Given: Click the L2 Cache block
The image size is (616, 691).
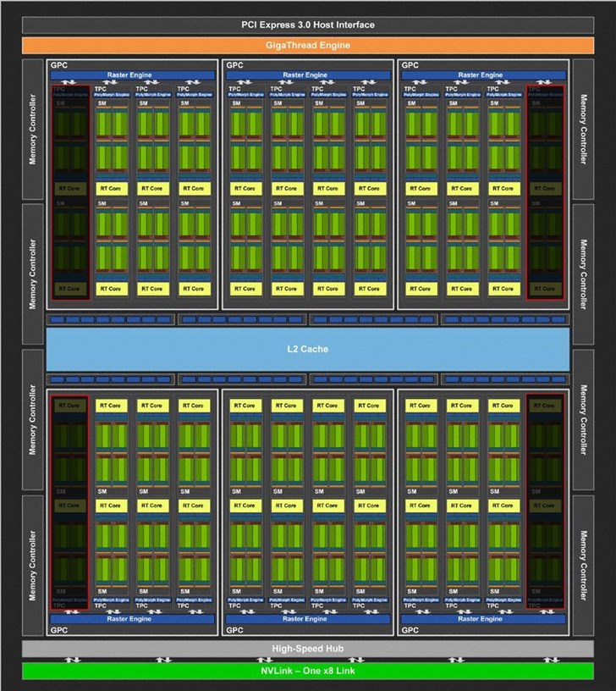Looking at the screenshot, I should (308, 349).
